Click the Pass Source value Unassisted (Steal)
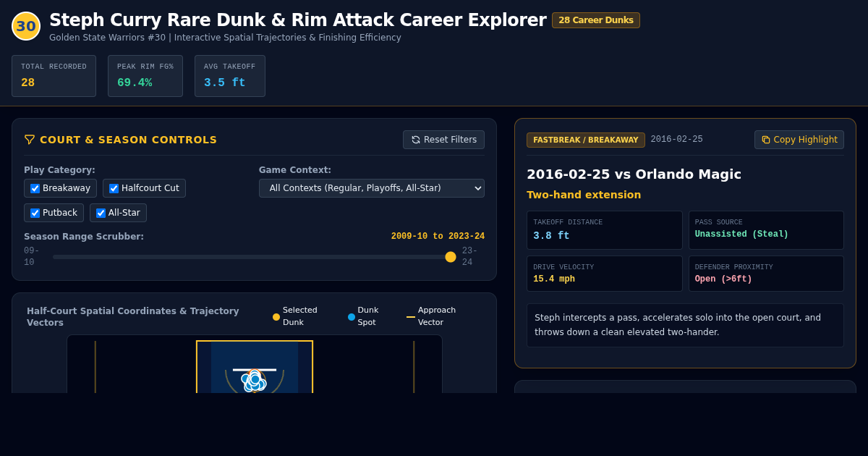Image resolution: width=868 pixels, height=456 pixels. (x=741, y=235)
